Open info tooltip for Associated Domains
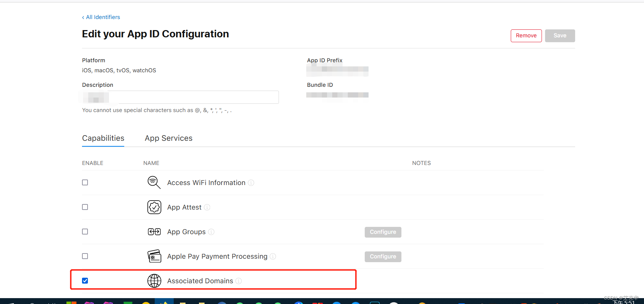The width and height of the screenshot is (644, 304). 238,281
